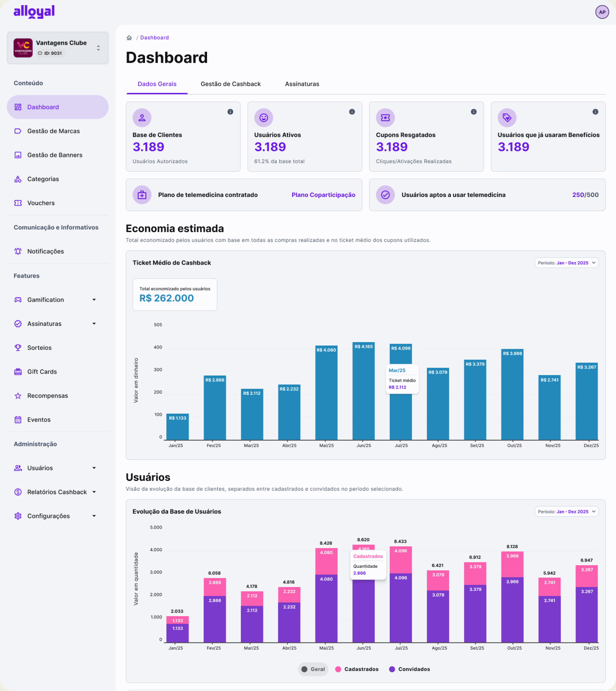Switch to Assinaturas tab
616x691 pixels.
pyautogui.click(x=302, y=84)
